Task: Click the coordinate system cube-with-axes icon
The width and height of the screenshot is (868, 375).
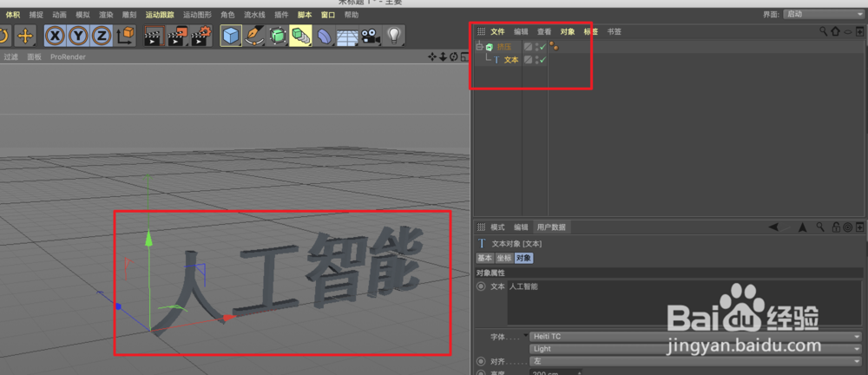Action: (x=125, y=36)
